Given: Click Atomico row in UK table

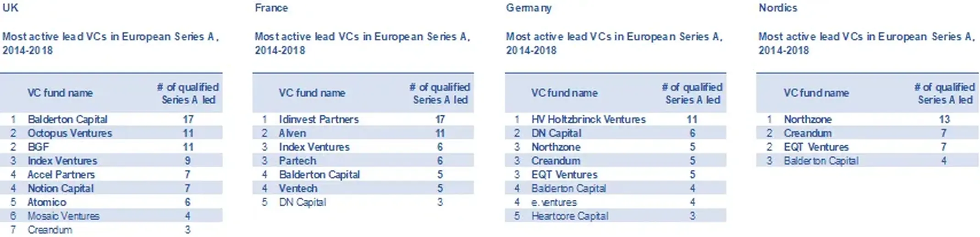Looking at the screenshot, I should [111, 202].
